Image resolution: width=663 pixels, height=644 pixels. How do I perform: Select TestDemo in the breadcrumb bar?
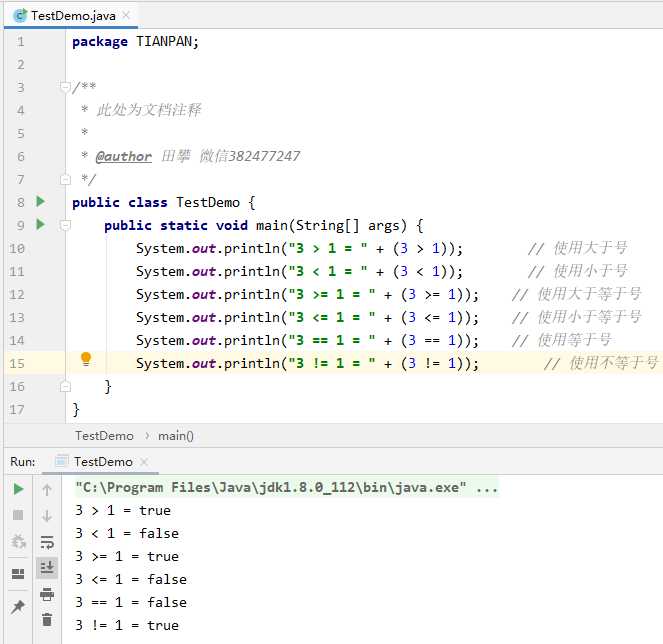(x=104, y=436)
